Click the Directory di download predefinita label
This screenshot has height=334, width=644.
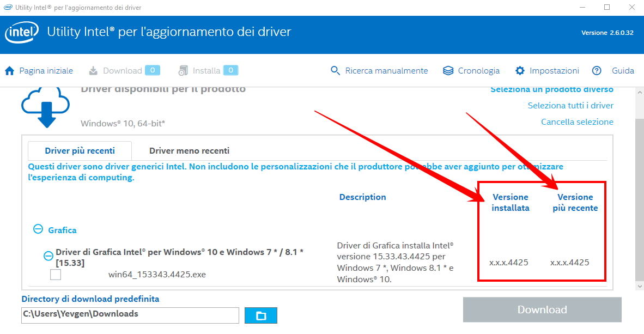(x=90, y=299)
